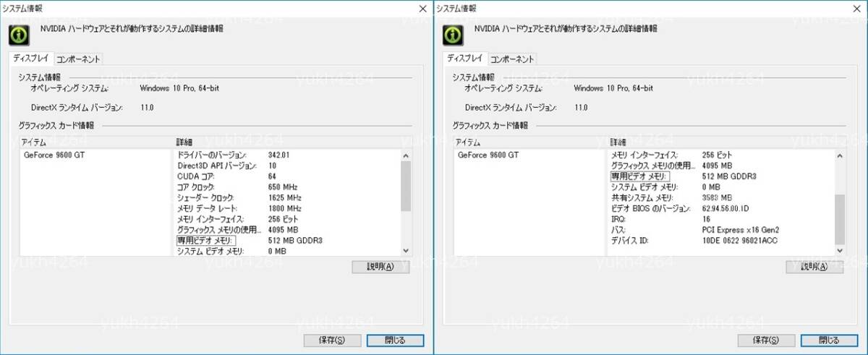Click コア クロック value 650 MHz
Screen dimensions: 868x355
[x=284, y=187]
